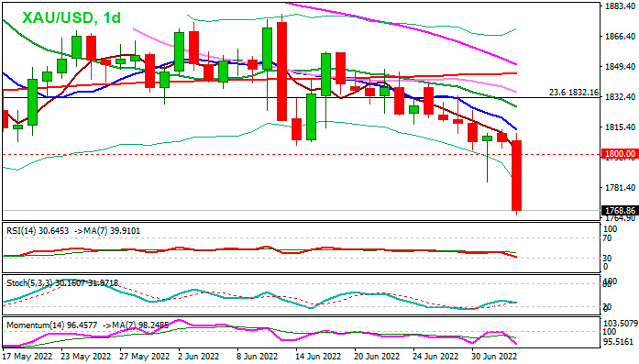639x364 pixels.
Task: Select the 27 May 2022 date label
Action: pyautogui.click(x=145, y=357)
